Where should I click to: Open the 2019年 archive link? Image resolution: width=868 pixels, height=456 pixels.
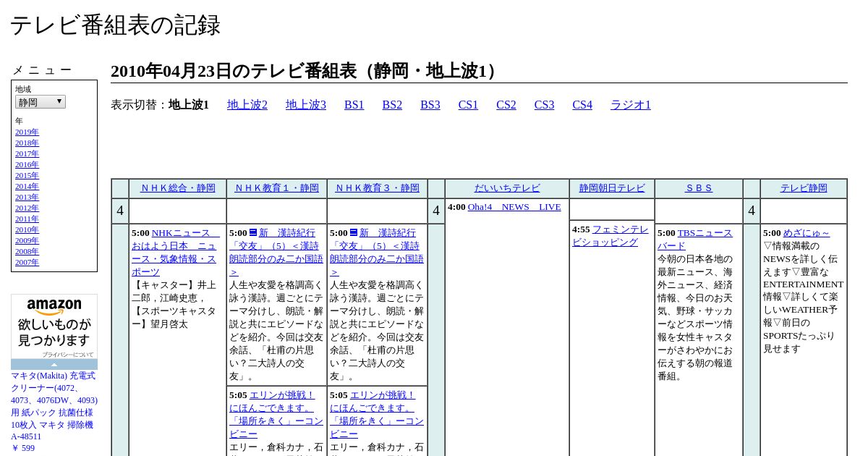pos(27,132)
